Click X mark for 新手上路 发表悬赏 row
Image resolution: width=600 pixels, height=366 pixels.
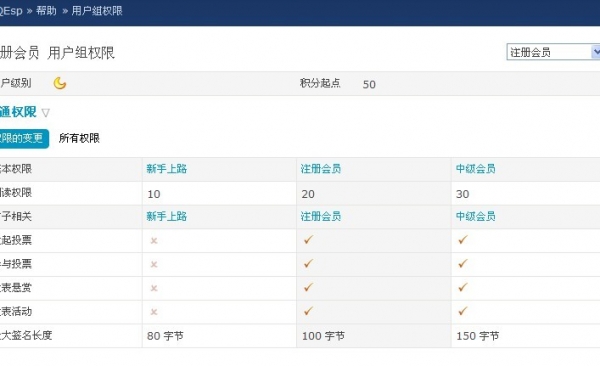[x=154, y=288]
